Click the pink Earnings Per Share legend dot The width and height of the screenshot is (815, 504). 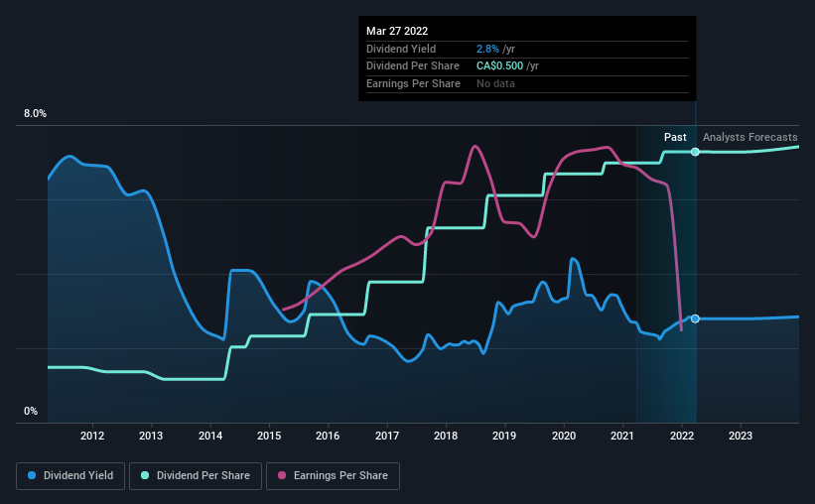(x=282, y=475)
